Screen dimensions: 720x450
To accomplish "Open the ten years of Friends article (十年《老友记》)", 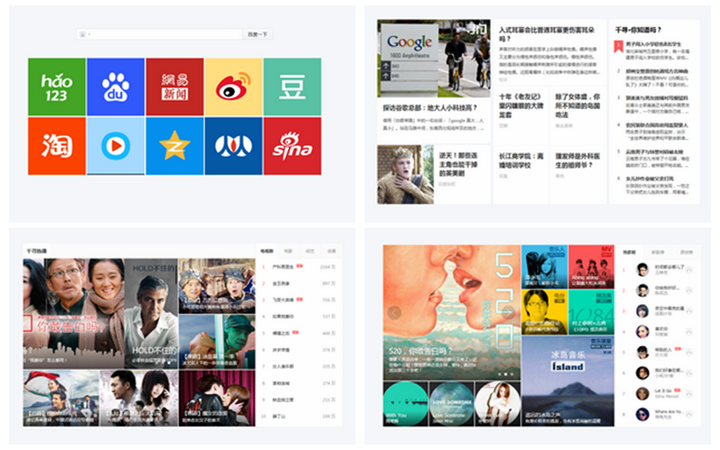I will click(x=521, y=106).
